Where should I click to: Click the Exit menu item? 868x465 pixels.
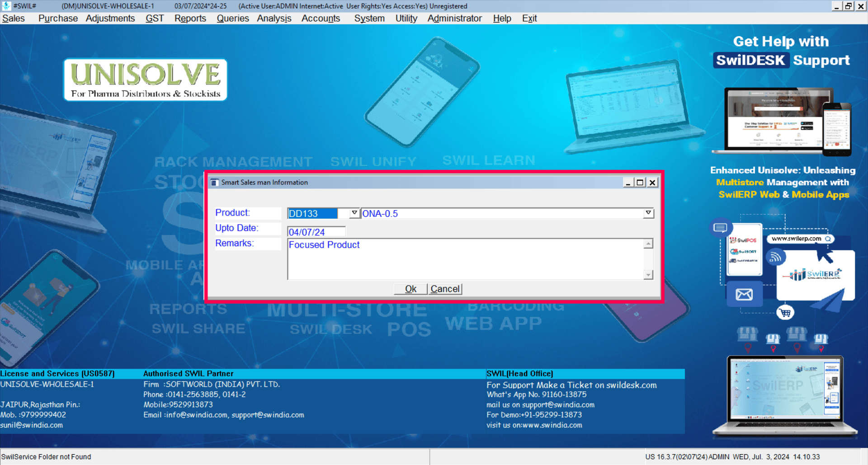[x=529, y=19]
